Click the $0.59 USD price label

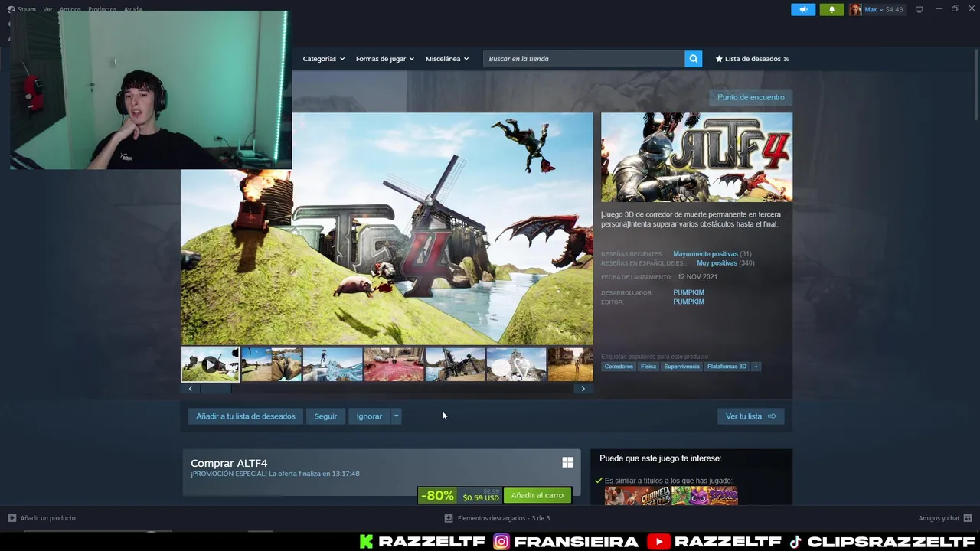pos(481,498)
